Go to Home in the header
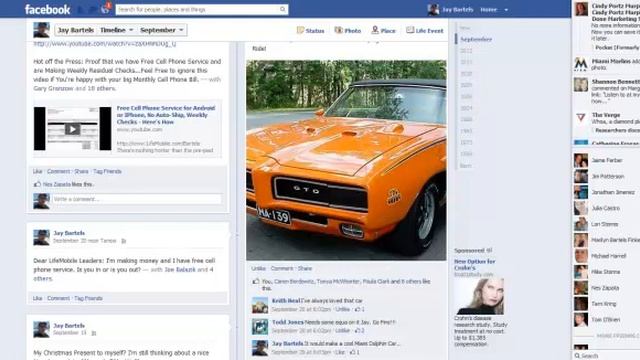Screen dimensions: 640x360 tap(488, 9)
